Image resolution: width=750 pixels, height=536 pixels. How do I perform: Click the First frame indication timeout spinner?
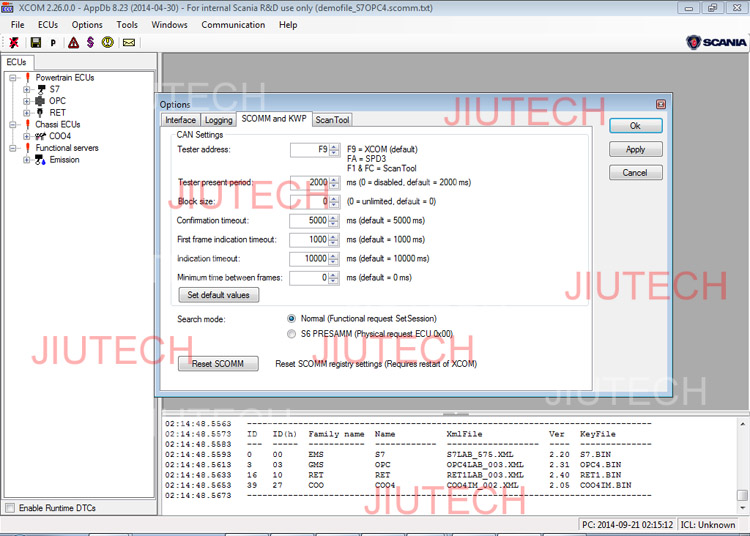(x=334, y=240)
